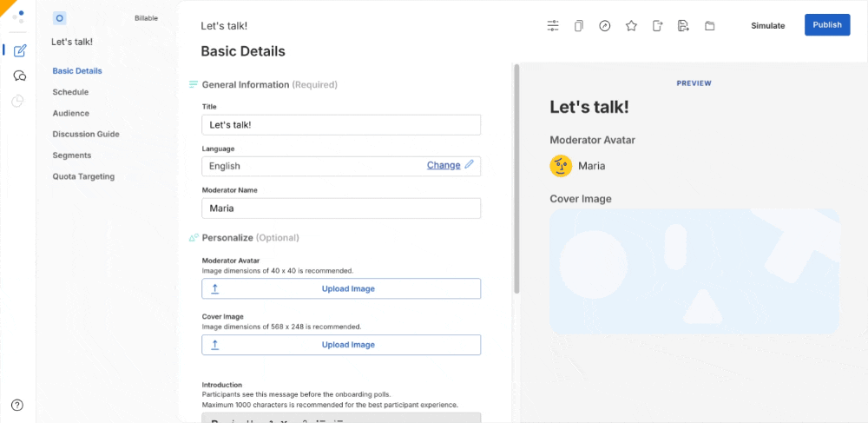Open the pie chart reports sidebar icon
868x423 pixels.
17,101
